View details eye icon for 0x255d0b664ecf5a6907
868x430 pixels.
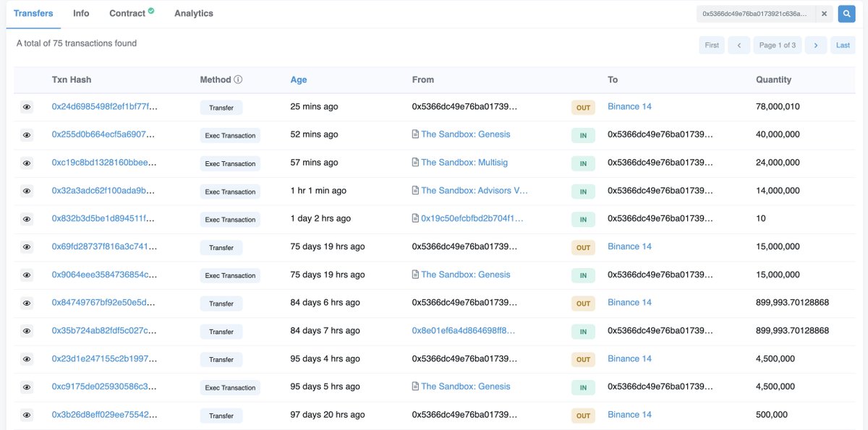point(27,135)
